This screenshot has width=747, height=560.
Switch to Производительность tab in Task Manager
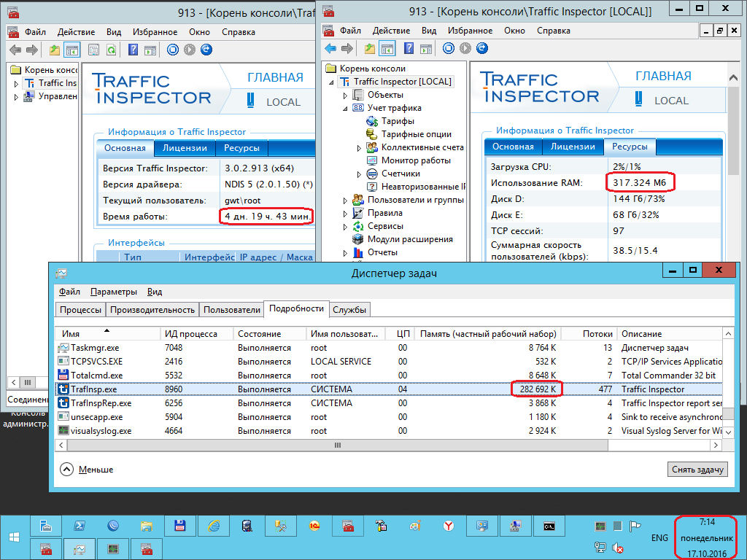(152, 309)
